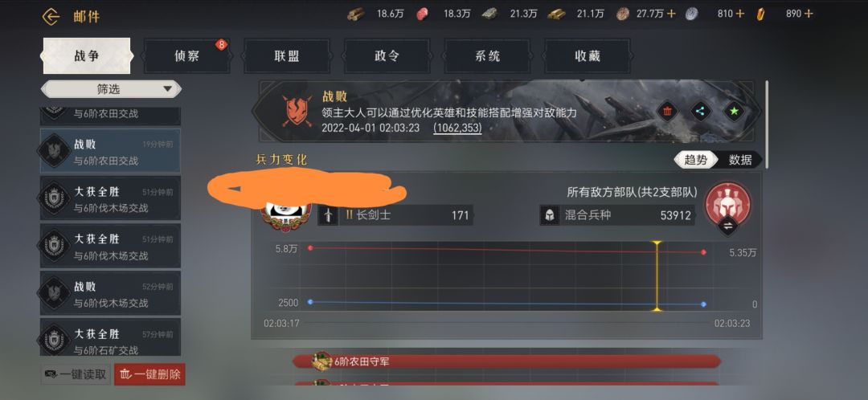Open the 侦察 tab with badge

(187, 56)
